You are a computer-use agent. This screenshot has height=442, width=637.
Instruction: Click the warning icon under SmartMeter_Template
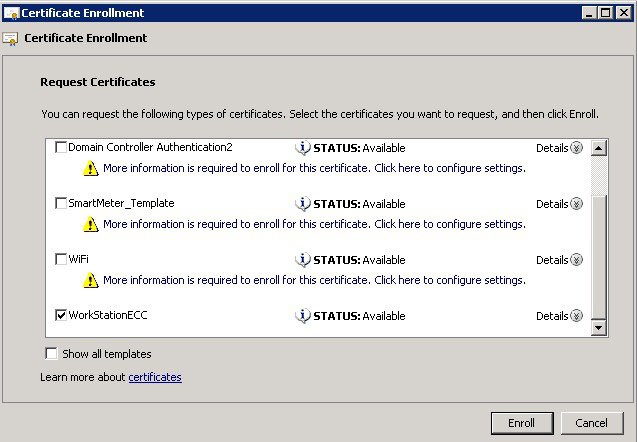[x=91, y=224]
